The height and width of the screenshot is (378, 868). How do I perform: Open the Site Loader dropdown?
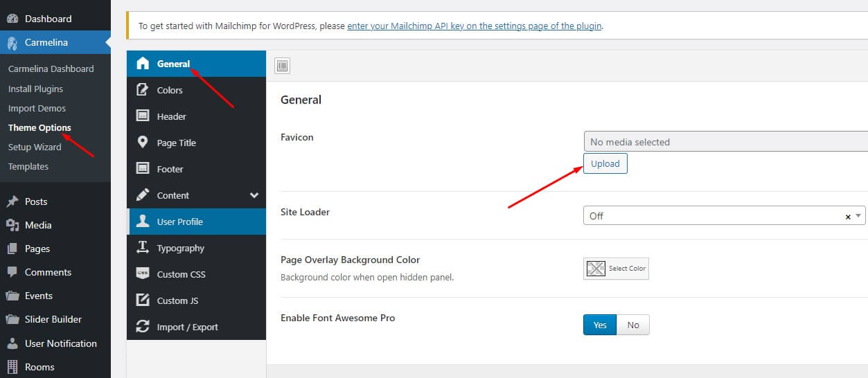click(714, 216)
